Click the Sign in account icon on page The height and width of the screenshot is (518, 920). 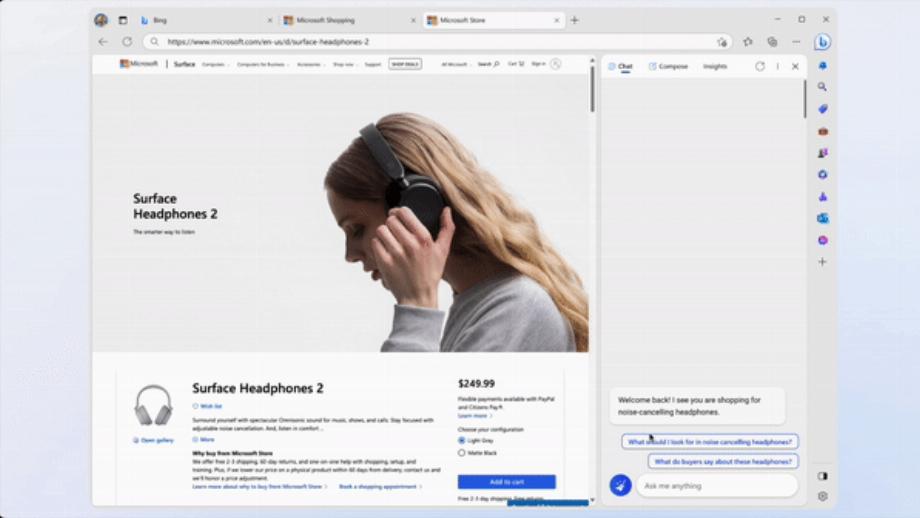556,64
